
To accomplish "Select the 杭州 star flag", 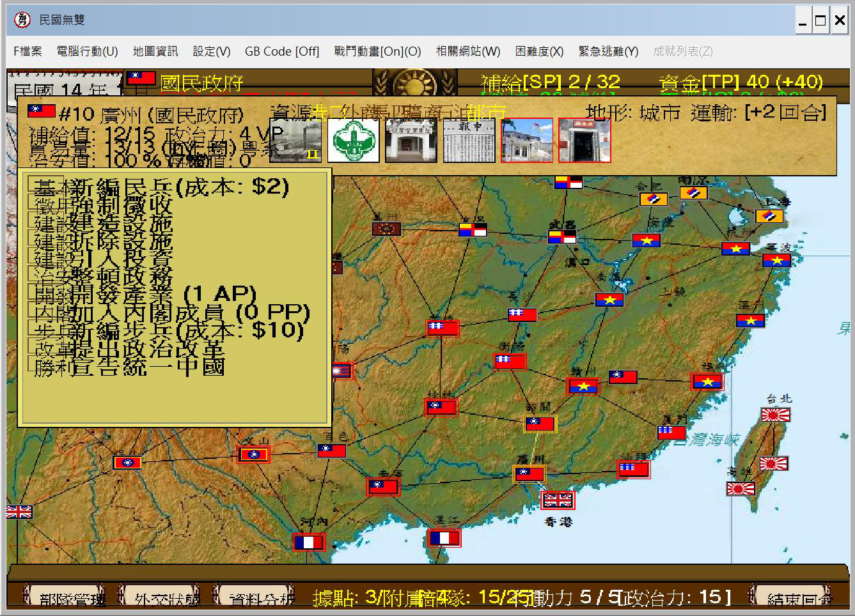I will pyautogui.click(x=735, y=249).
